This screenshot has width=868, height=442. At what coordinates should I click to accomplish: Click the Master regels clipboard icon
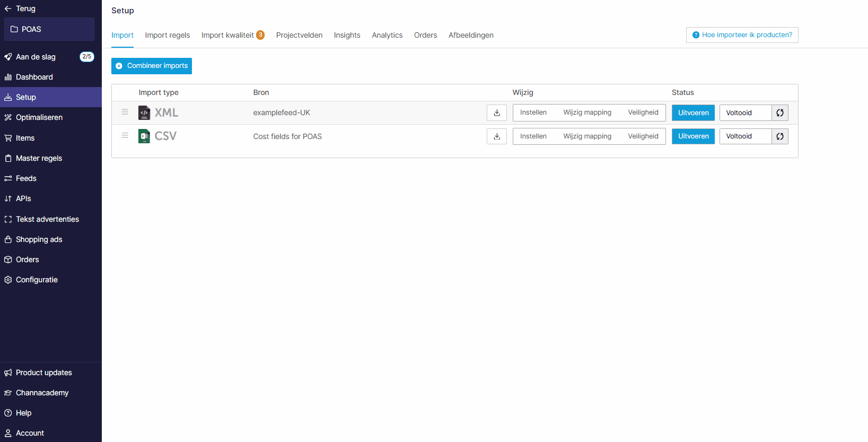(x=8, y=158)
